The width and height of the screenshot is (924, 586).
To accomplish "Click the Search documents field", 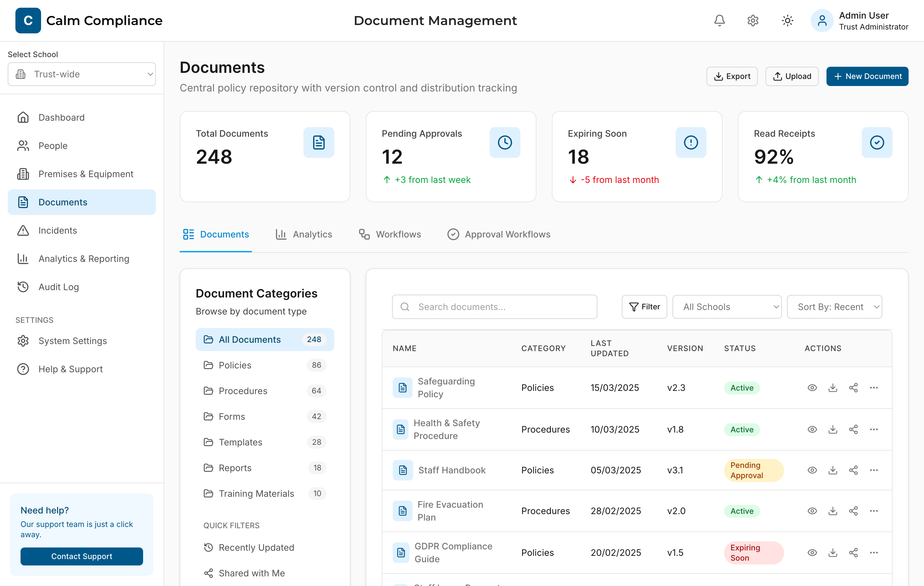I will (x=494, y=306).
